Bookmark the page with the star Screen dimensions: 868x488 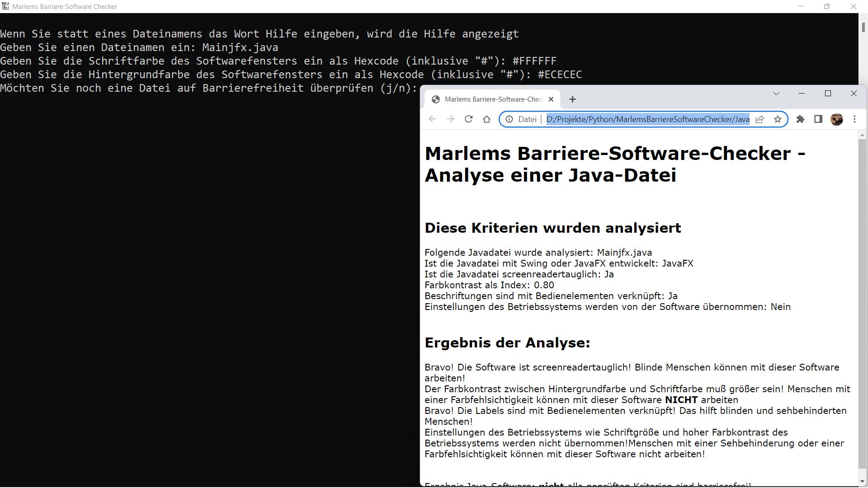[x=778, y=119]
